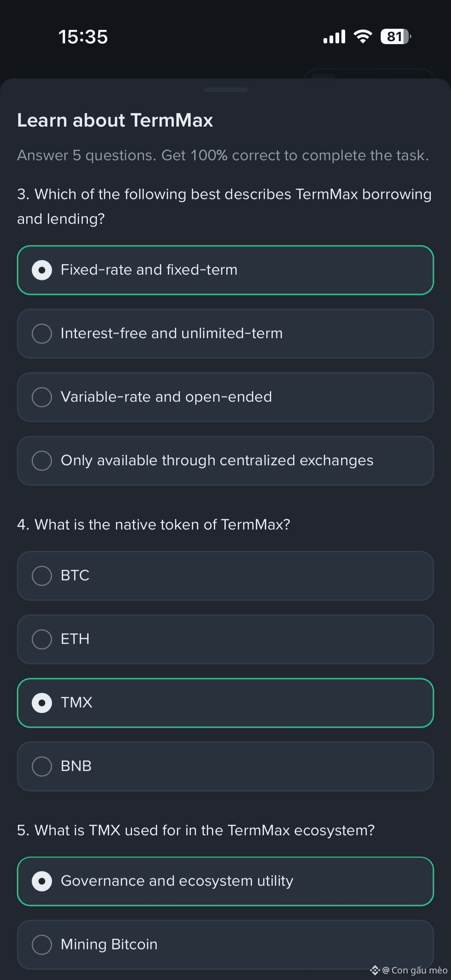The height and width of the screenshot is (980, 451).
Task: Choose Interest-free and unlimited-term answer
Action: pyautogui.click(x=225, y=334)
